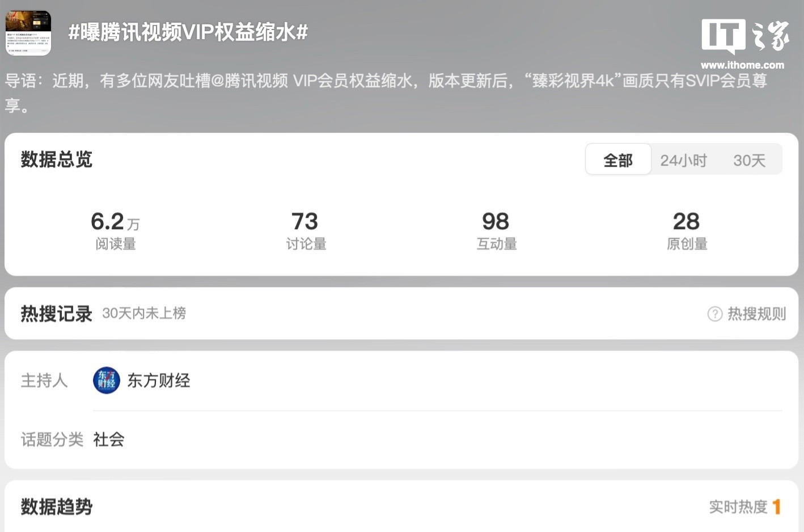Click the 98 互动量 stat

coord(496,231)
